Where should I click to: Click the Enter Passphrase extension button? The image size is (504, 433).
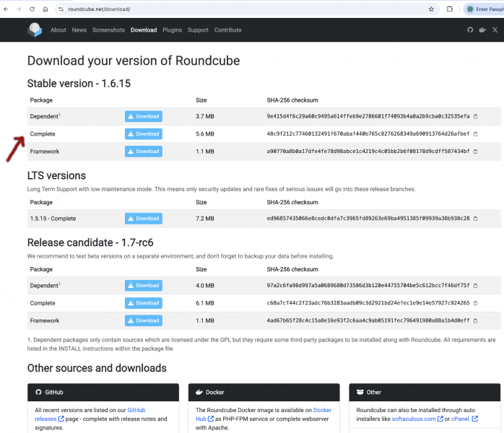[485, 9]
